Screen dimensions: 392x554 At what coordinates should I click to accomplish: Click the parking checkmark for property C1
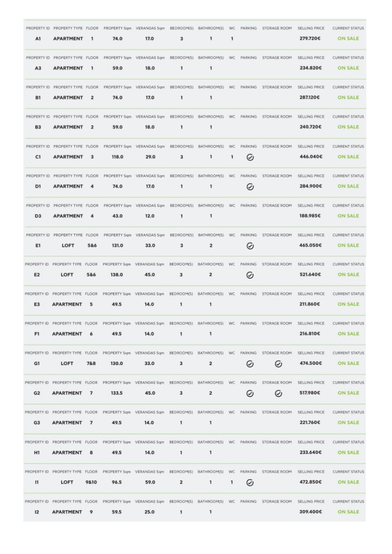pos(250,157)
